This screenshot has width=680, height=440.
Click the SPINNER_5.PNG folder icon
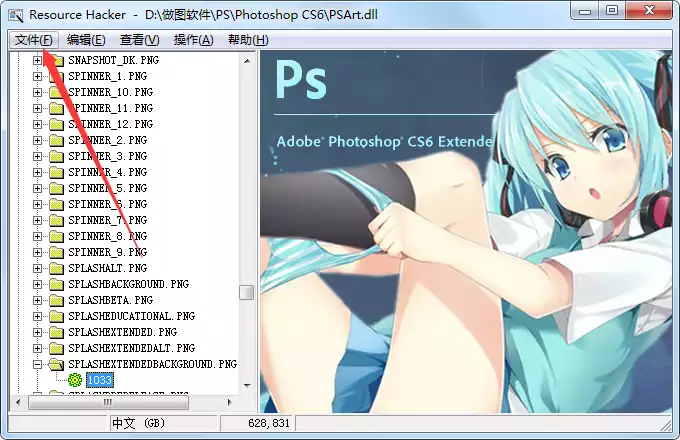tap(56, 189)
